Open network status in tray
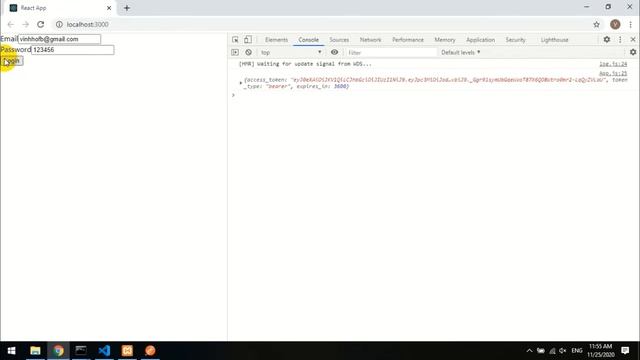 [x=552, y=351]
